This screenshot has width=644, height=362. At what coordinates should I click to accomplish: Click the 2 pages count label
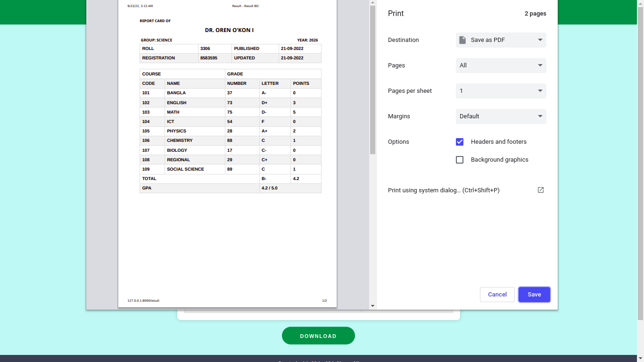[x=536, y=14]
